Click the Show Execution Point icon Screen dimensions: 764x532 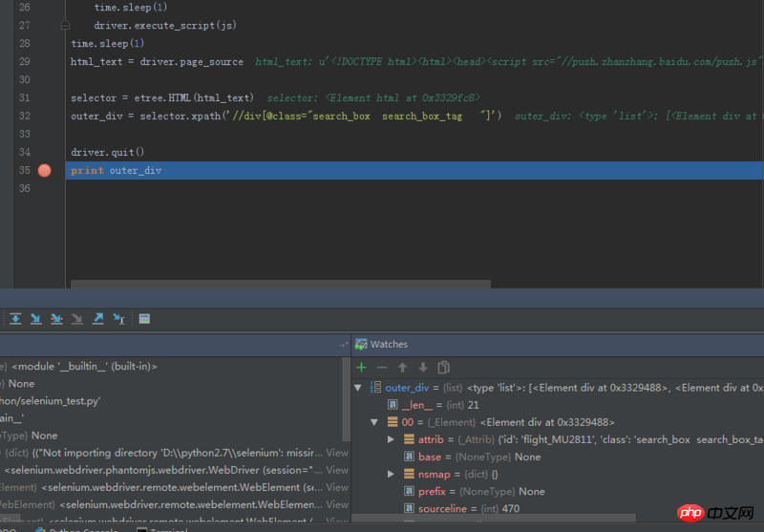[x=15, y=318]
